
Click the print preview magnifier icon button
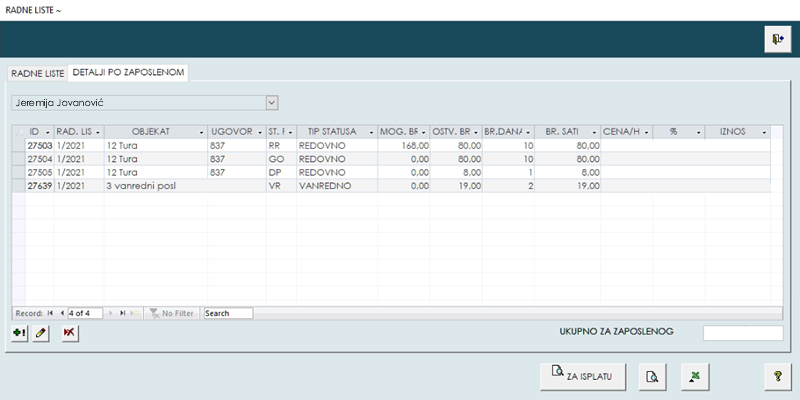pos(651,376)
